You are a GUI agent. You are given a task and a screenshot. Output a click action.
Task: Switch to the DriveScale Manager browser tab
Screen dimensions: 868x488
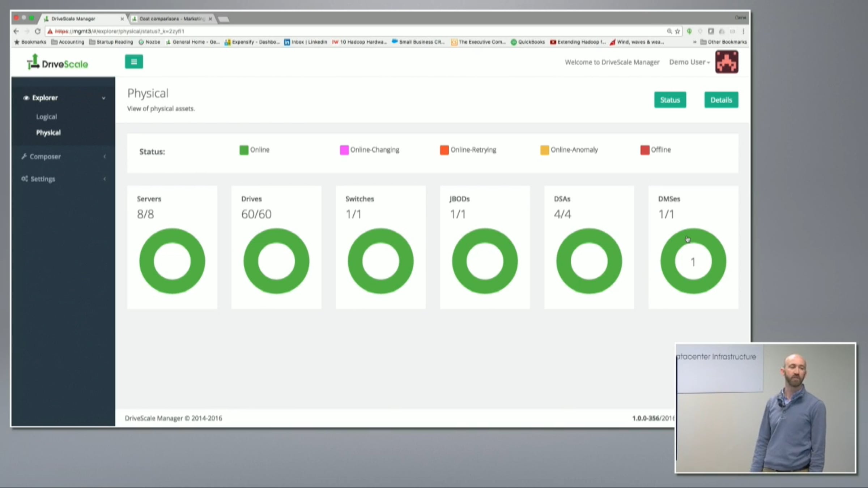(83, 19)
